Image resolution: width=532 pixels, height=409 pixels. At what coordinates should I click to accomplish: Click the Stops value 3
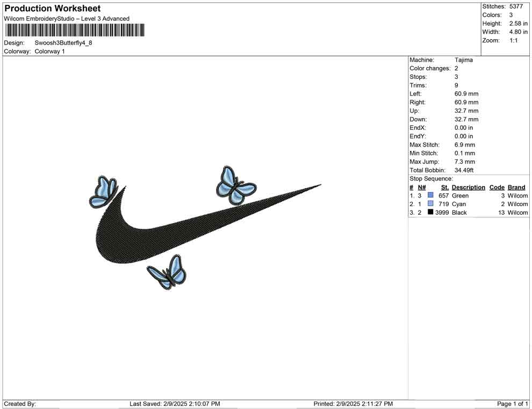pos(456,77)
